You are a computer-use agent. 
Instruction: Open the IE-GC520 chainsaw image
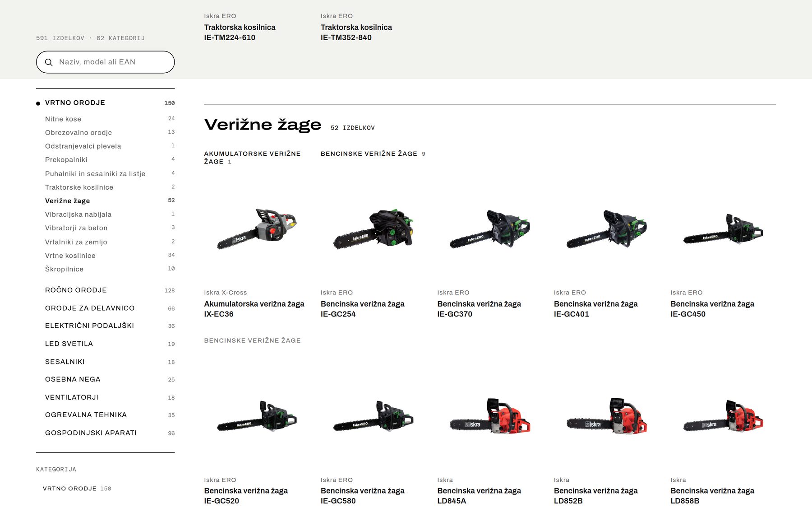[257, 416]
